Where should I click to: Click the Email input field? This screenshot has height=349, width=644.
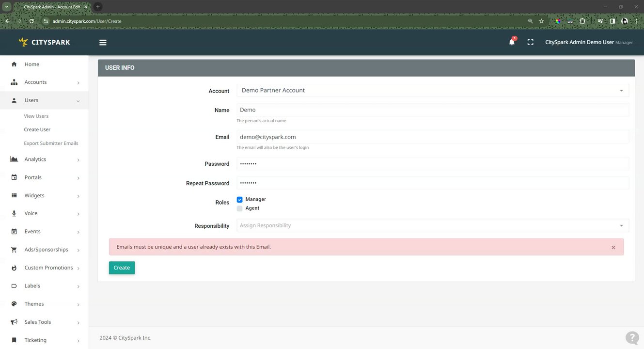pos(433,137)
